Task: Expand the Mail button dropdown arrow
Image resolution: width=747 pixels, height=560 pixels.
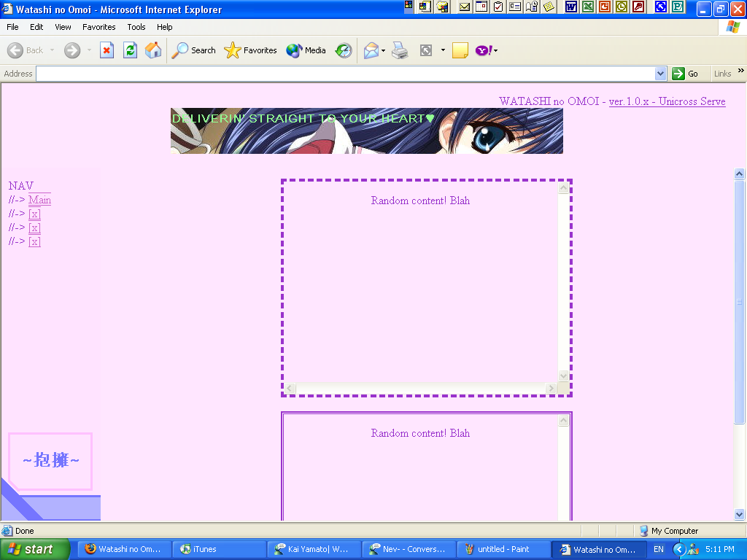Action: [x=383, y=50]
